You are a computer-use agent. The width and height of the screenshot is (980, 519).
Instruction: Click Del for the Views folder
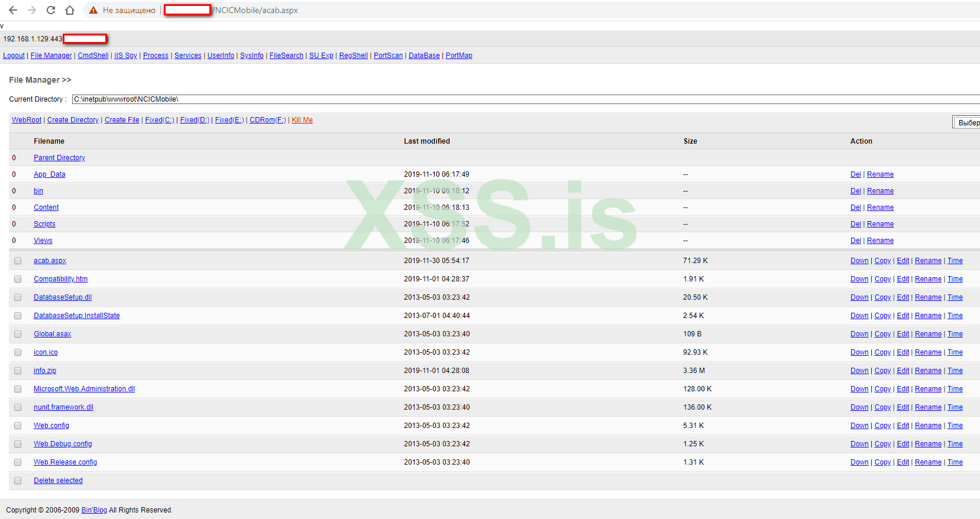[x=856, y=241]
